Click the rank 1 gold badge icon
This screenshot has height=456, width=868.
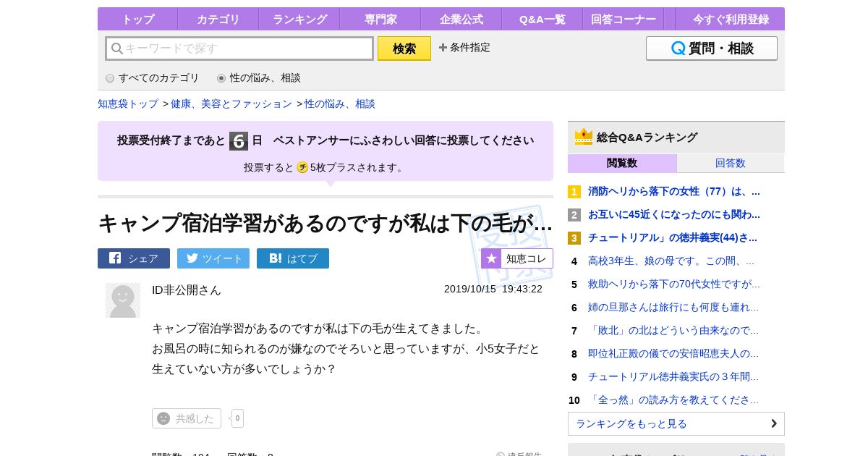click(x=574, y=192)
